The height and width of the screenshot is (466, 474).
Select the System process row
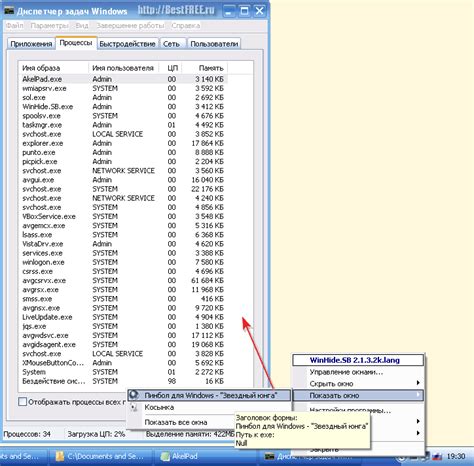pos(123,372)
